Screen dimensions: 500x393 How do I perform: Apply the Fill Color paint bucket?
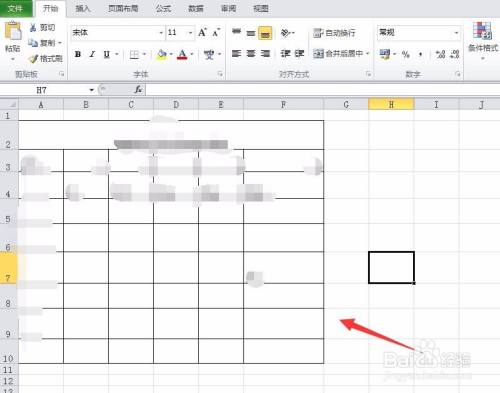pyautogui.click(x=162, y=54)
